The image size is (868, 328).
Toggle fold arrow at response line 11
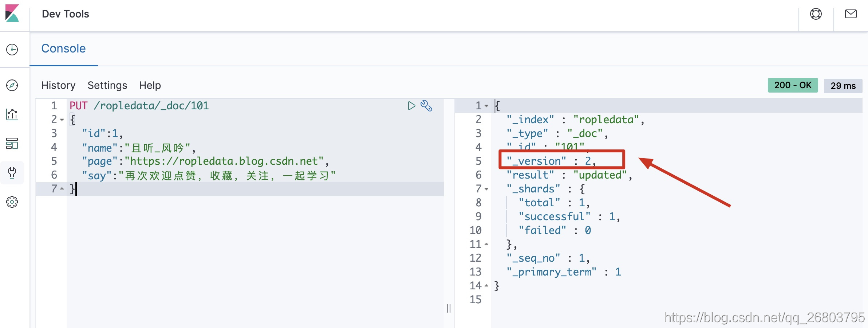[486, 244]
